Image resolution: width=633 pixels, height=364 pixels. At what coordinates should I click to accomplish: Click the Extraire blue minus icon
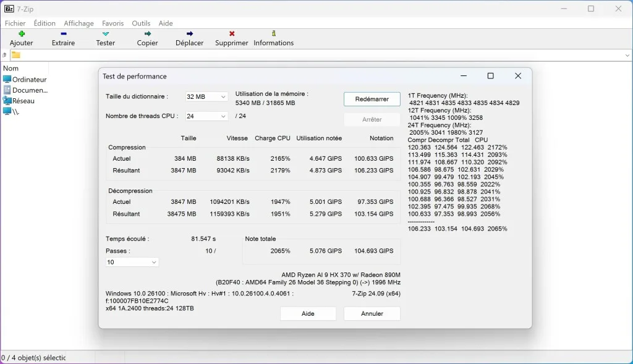click(63, 34)
